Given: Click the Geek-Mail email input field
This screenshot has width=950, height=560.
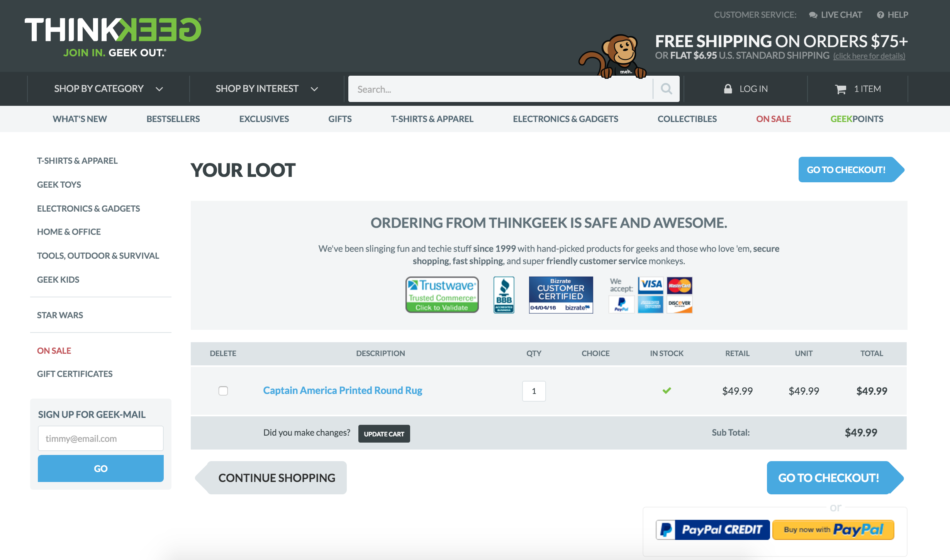Looking at the screenshot, I should pyautogui.click(x=101, y=438).
